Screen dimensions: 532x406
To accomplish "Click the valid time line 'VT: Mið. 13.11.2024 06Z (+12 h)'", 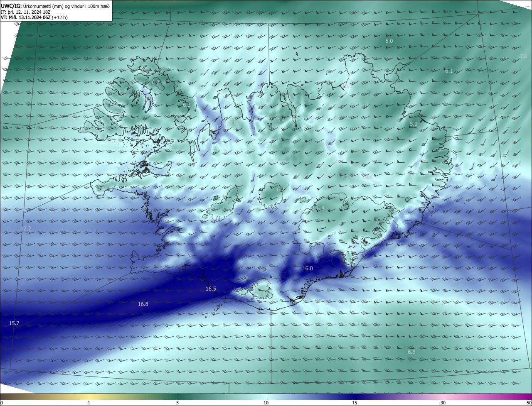I will [x=34, y=17].
